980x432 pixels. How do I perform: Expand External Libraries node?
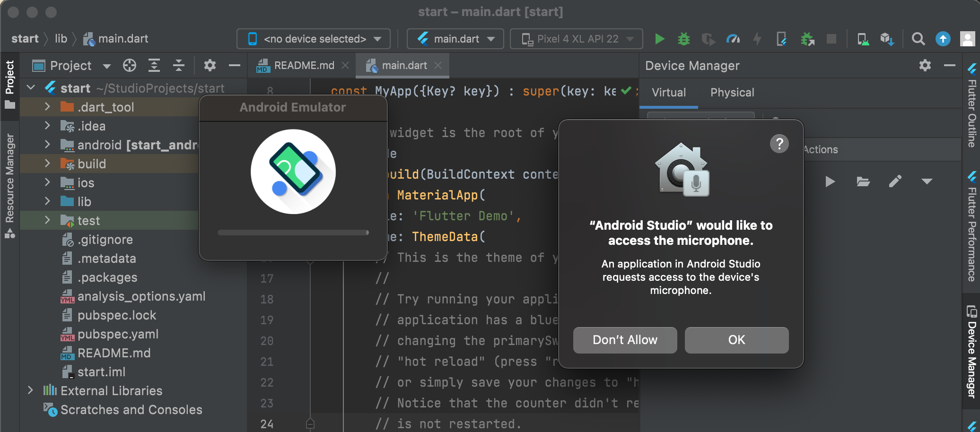point(31,390)
